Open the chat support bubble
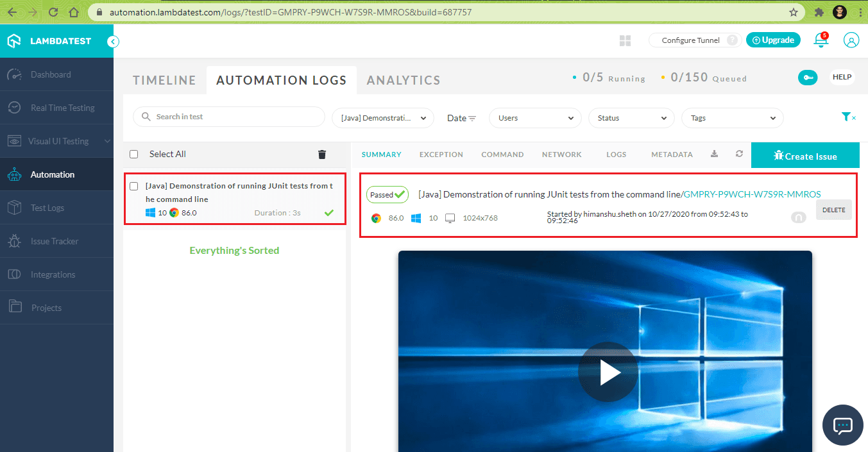The width and height of the screenshot is (868, 452). [x=842, y=425]
